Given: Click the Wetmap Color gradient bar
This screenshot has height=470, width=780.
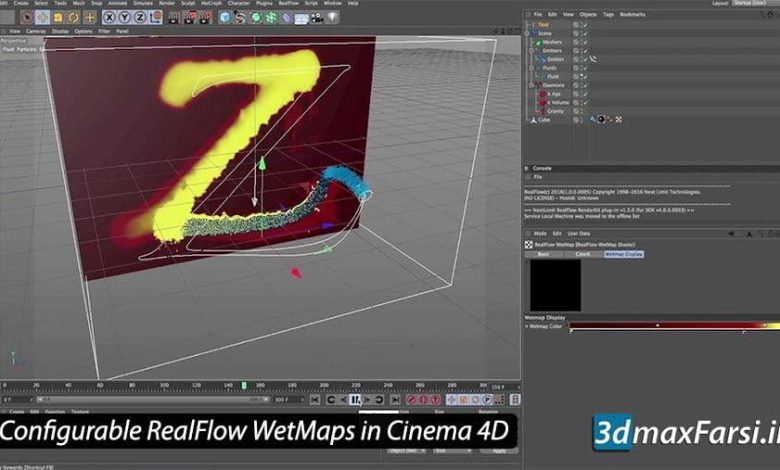Looking at the screenshot, I should pos(675,326).
